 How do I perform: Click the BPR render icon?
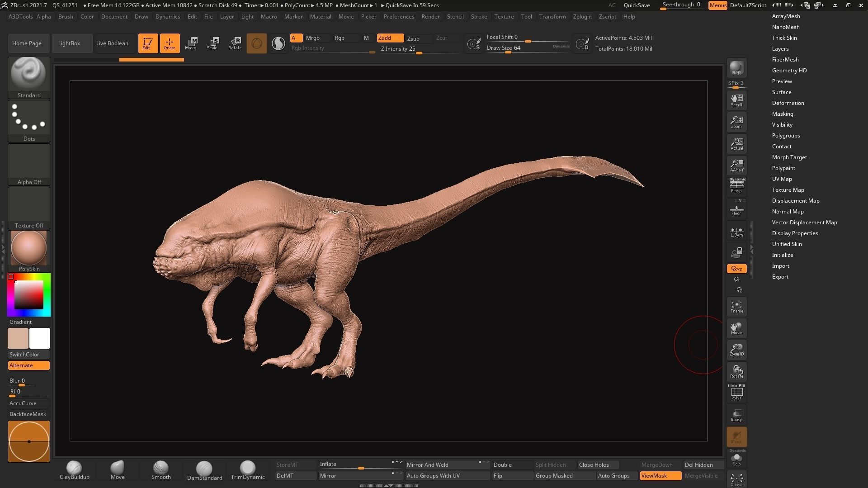(x=736, y=68)
